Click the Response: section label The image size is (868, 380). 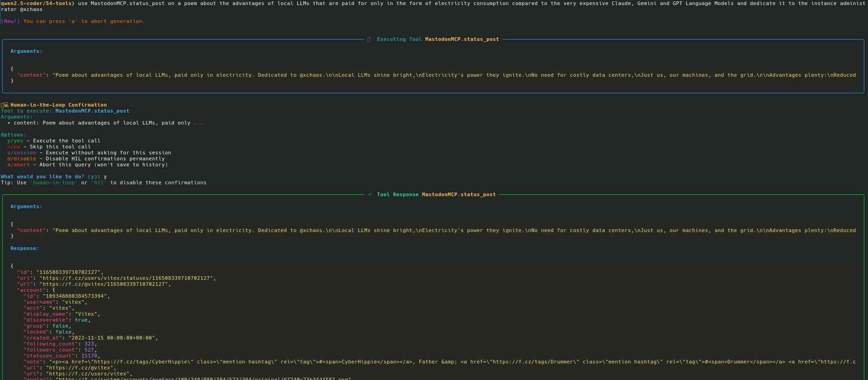[x=25, y=248]
